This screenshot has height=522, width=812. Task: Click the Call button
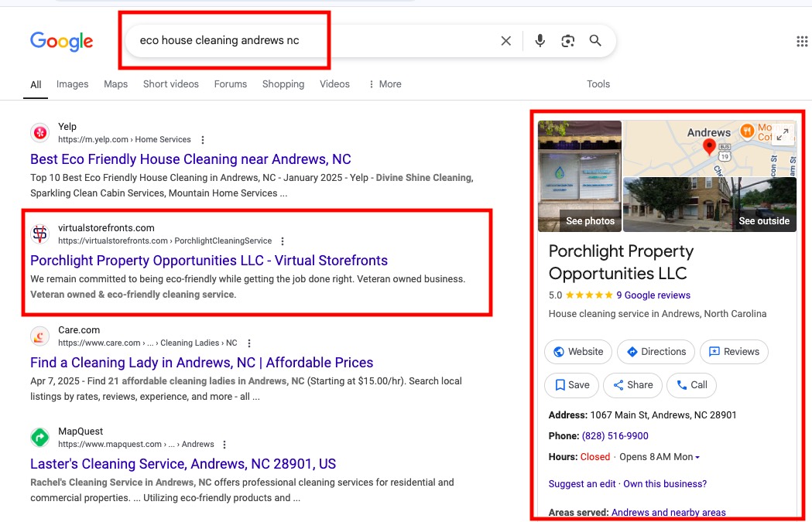(x=691, y=385)
